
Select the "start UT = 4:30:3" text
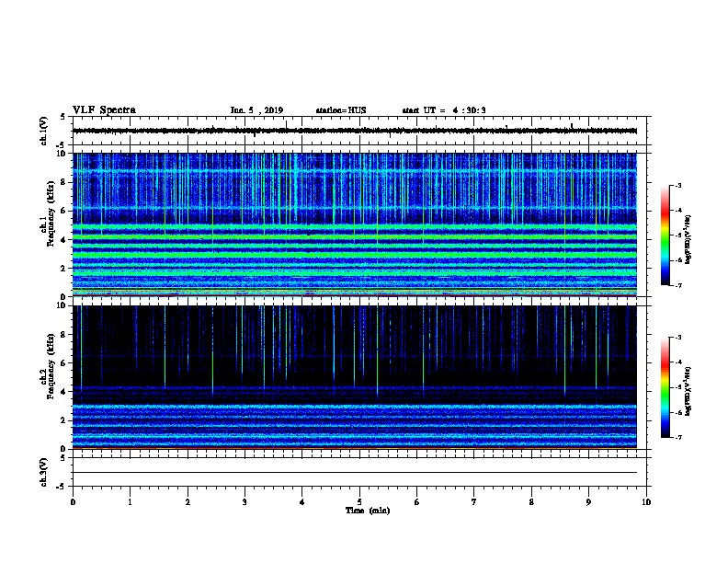pos(444,110)
